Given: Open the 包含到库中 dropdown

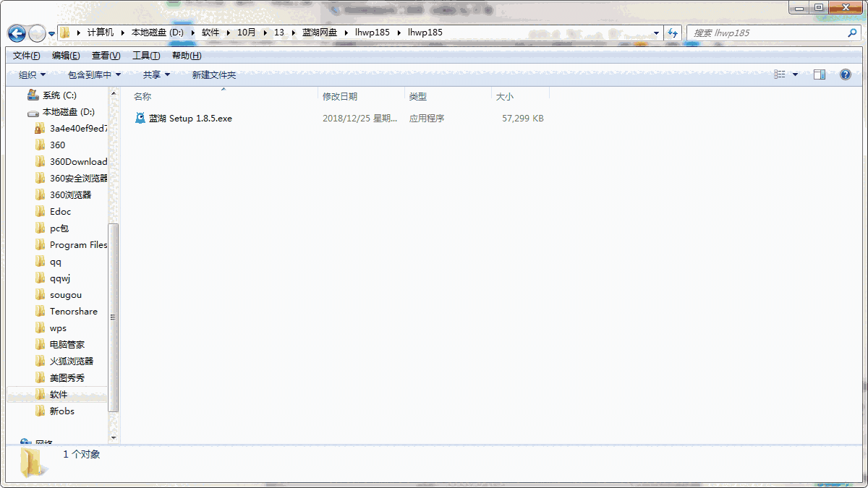Looking at the screenshot, I should coord(94,74).
